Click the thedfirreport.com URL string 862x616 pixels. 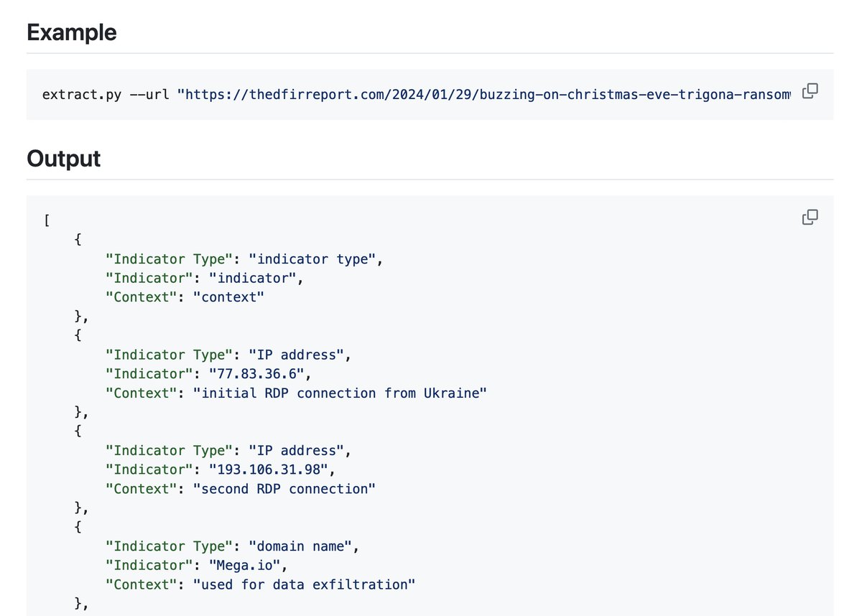tap(485, 94)
